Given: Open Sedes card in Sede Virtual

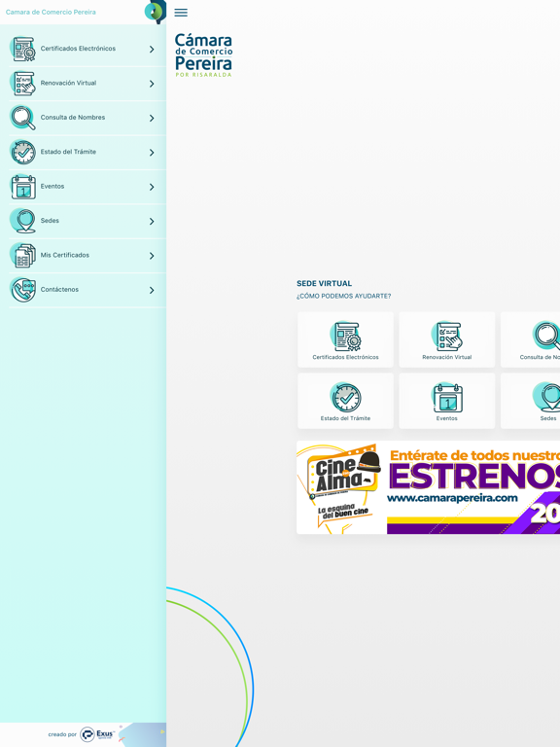Looking at the screenshot, I should pyautogui.click(x=531, y=401).
